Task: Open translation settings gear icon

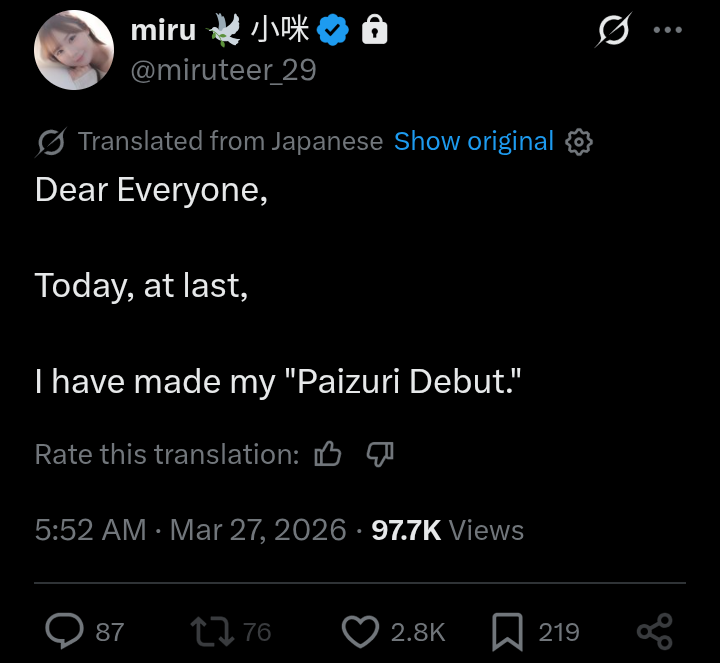Action: (x=579, y=142)
